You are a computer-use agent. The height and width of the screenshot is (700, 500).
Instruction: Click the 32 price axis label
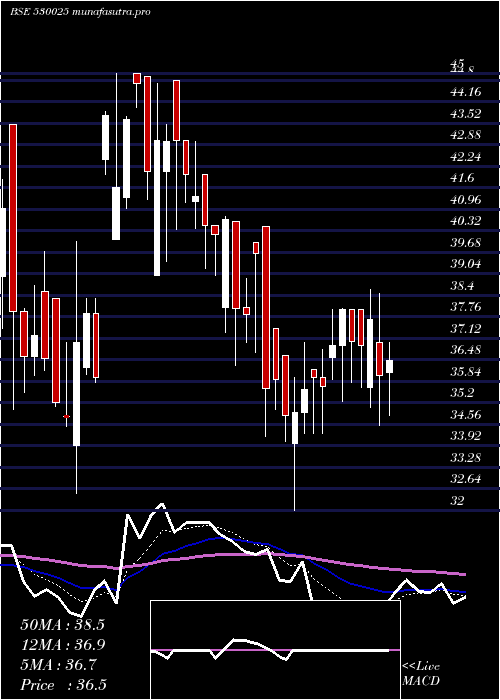point(458,500)
